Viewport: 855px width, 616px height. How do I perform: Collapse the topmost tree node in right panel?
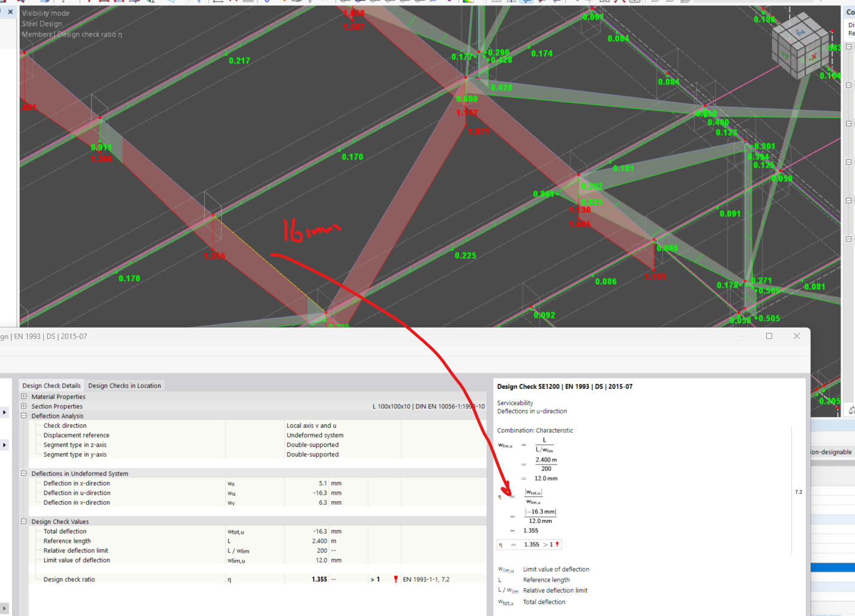(x=848, y=47)
